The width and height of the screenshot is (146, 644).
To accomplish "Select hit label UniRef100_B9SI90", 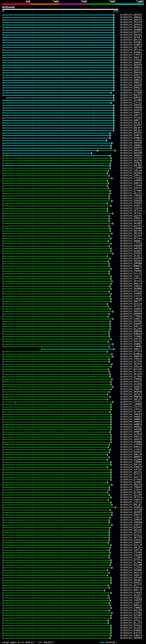I will [131, 40].
